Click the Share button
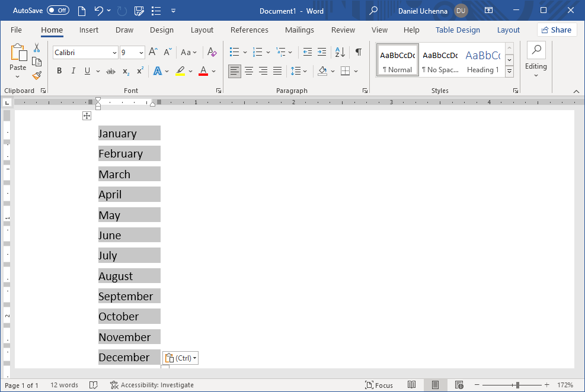 coord(557,30)
